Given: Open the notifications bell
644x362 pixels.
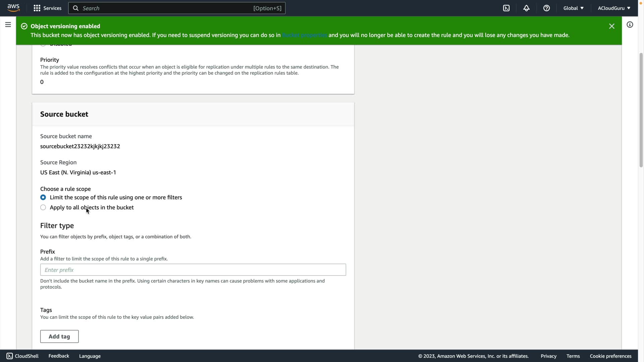Looking at the screenshot, I should pos(526,8).
